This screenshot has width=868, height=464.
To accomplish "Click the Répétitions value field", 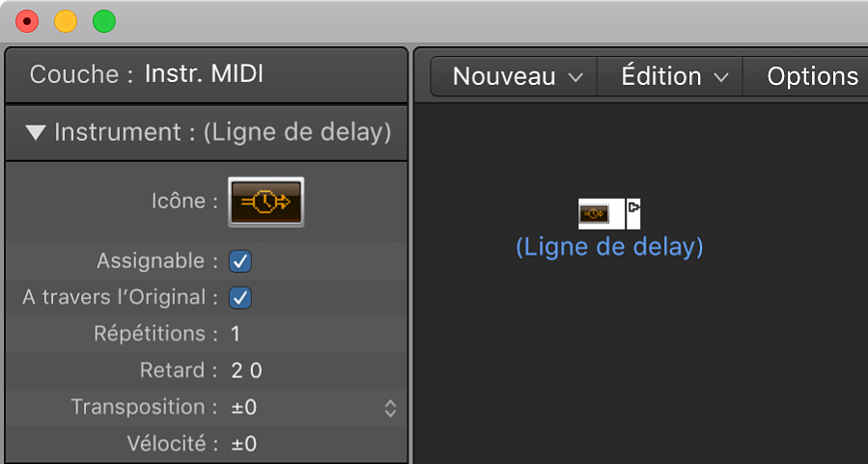I will [x=236, y=334].
